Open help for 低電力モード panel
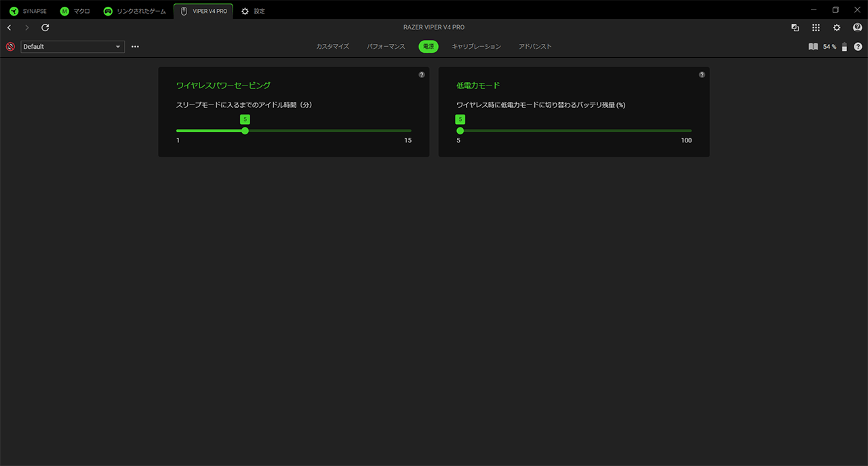The image size is (868, 466). [x=702, y=75]
